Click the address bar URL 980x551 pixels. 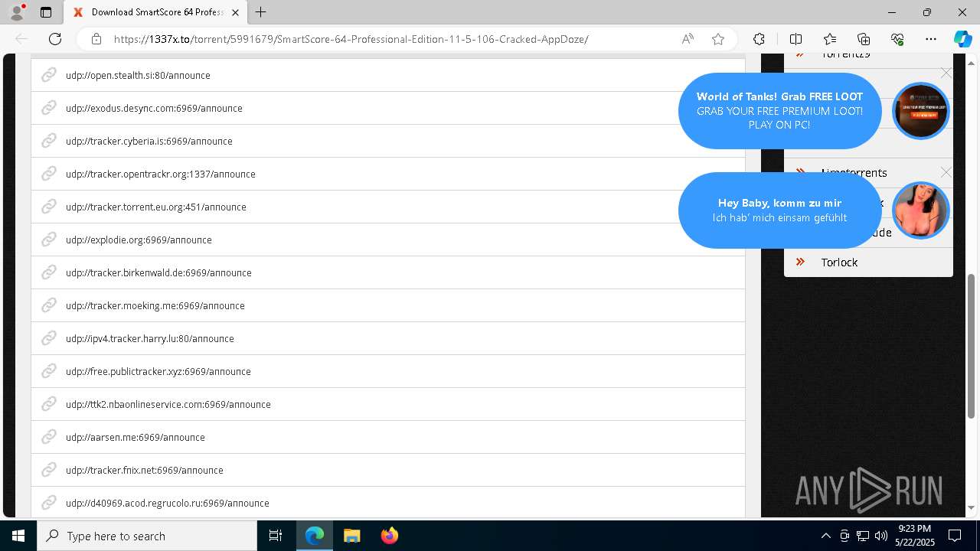coord(351,39)
